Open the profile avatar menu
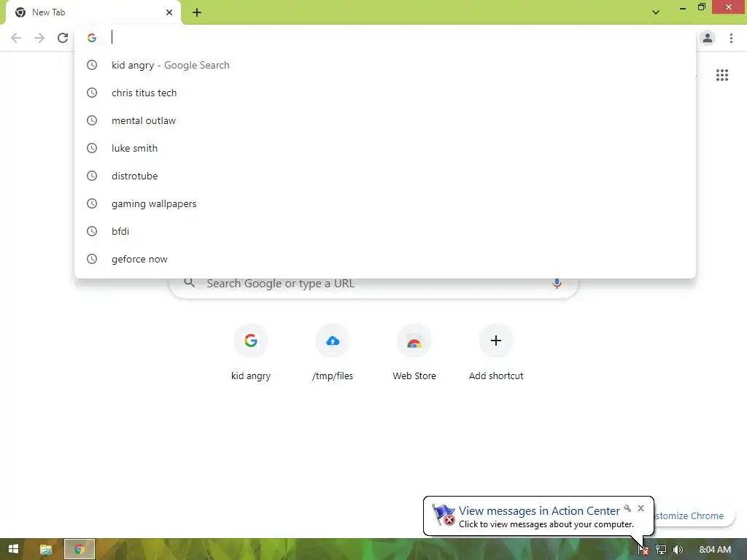Viewport: 747px width, 560px height. point(708,38)
